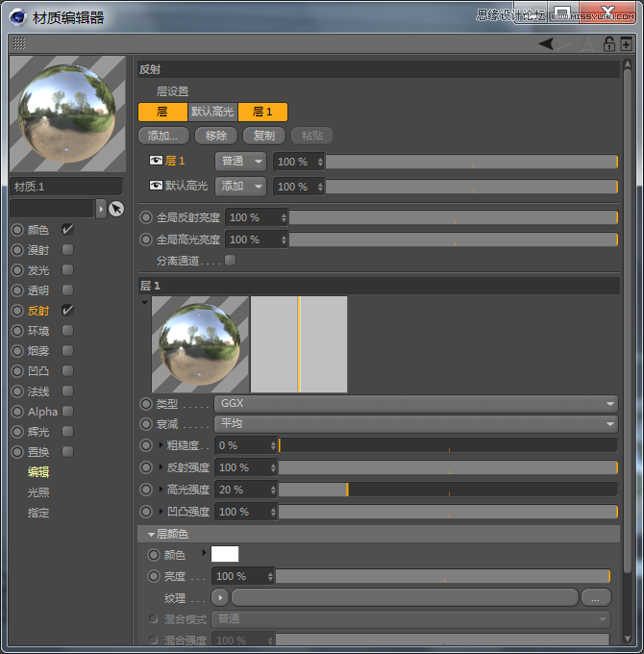Open the 衰减 dropdown set to 平均

click(415, 424)
